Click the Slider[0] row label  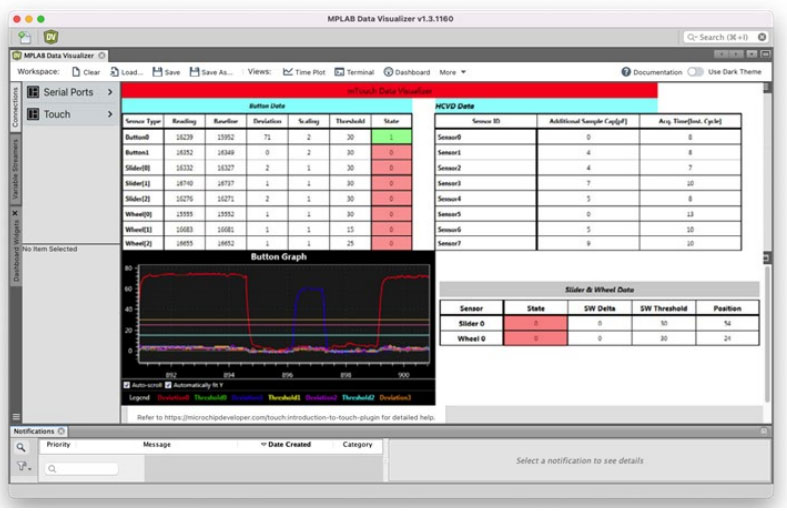138,168
